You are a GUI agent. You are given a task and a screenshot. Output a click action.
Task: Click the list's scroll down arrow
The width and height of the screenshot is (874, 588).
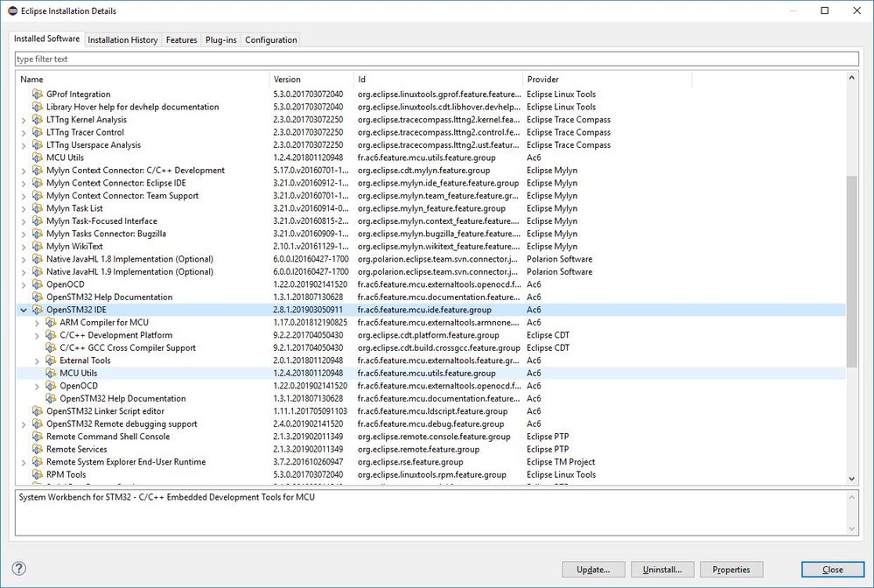pyautogui.click(x=852, y=479)
